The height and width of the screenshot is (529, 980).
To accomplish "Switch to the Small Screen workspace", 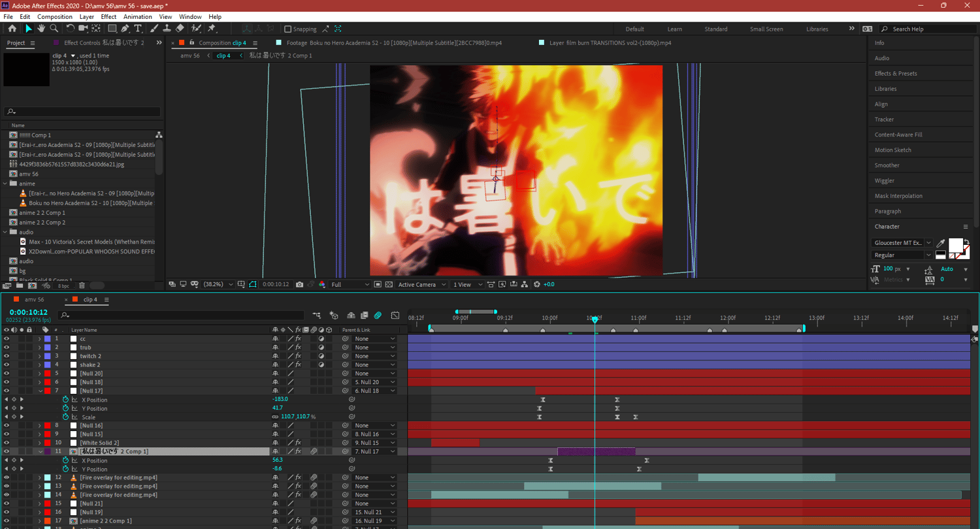I will 766,29.
